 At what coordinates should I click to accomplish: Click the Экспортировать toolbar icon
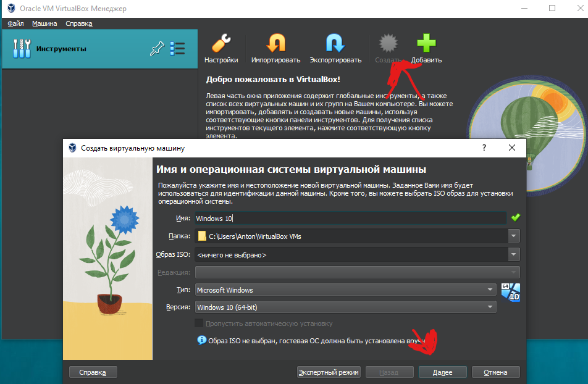335,43
